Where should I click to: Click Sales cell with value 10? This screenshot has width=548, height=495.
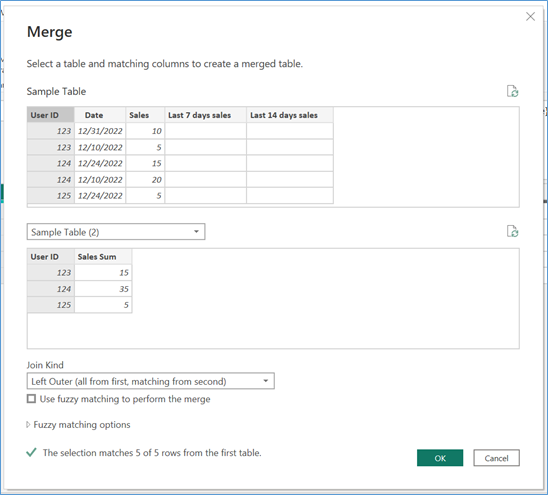coord(145,131)
